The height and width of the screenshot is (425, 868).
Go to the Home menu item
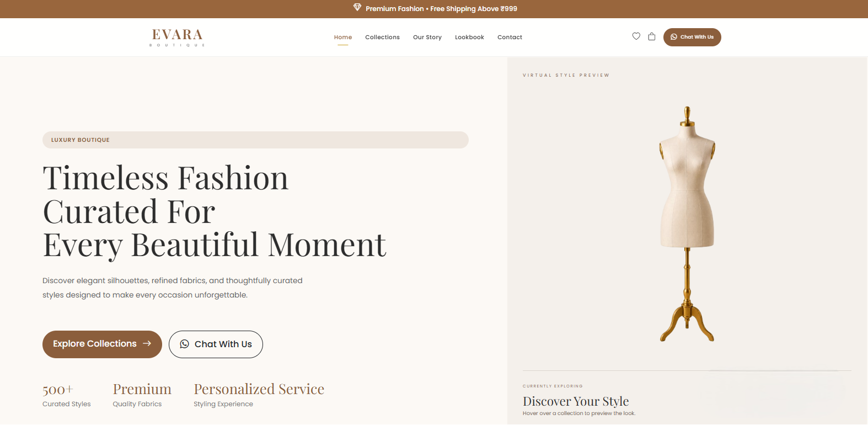pos(343,37)
